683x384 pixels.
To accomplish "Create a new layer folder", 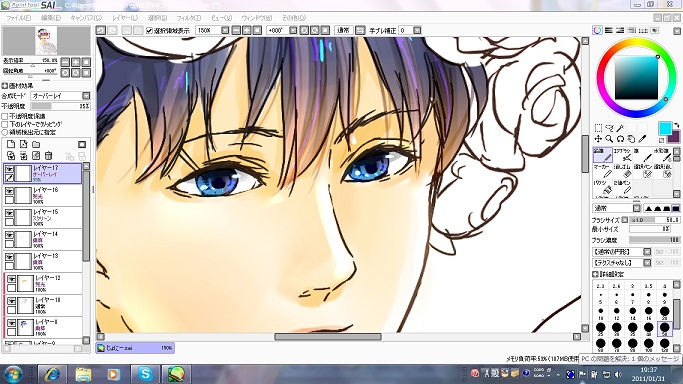I will tap(36, 145).
